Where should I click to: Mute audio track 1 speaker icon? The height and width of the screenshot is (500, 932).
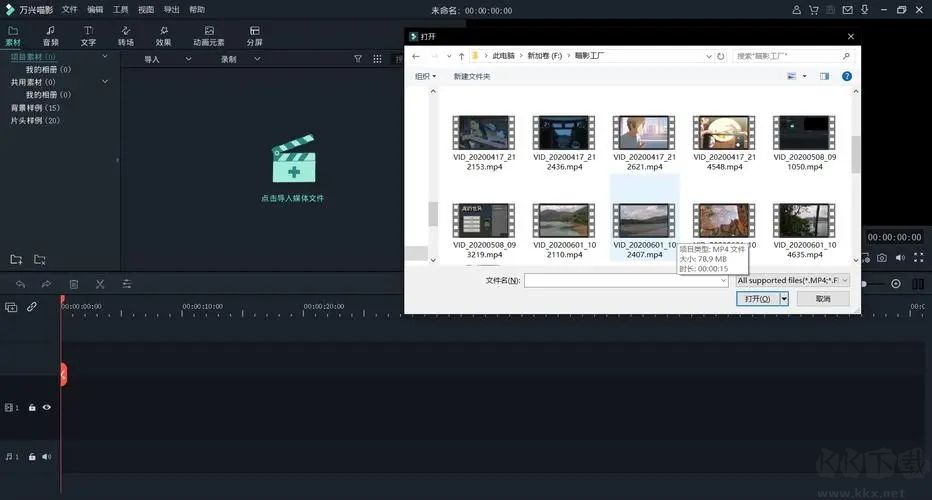pyautogui.click(x=46, y=457)
